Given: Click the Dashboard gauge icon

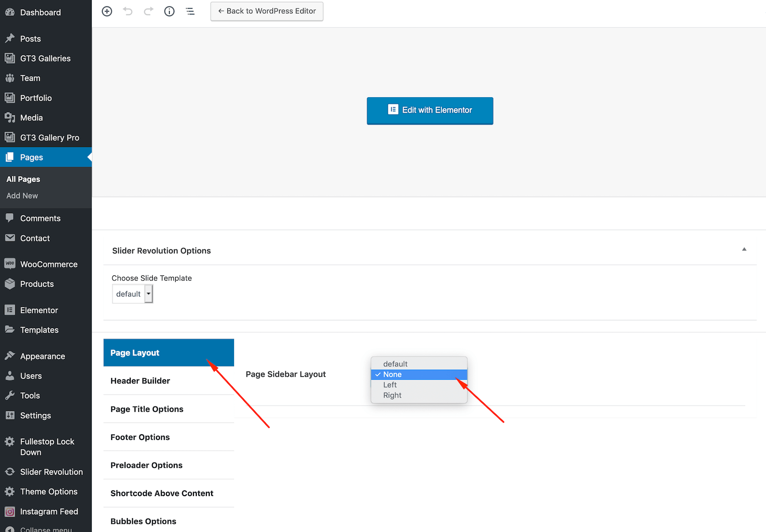Looking at the screenshot, I should (10, 12).
